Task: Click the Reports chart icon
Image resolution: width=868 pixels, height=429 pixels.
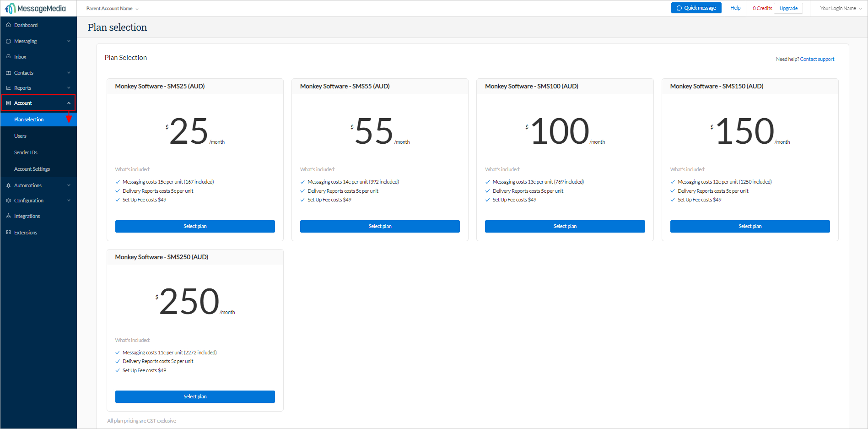Action: [8, 88]
